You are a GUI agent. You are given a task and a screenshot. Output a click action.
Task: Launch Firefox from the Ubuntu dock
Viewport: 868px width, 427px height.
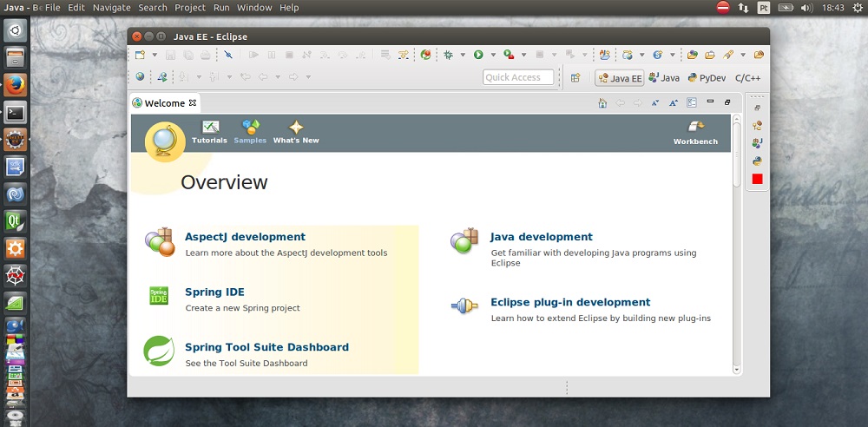15,85
